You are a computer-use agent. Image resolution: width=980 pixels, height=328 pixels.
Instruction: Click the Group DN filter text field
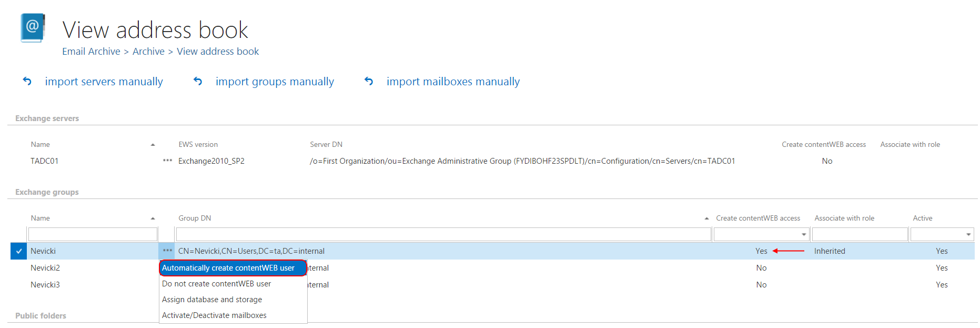(x=443, y=235)
